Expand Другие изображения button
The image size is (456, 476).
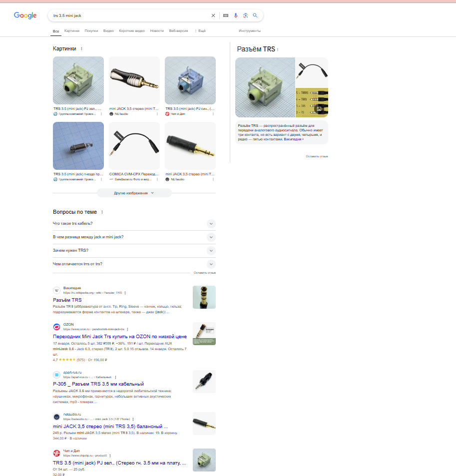(x=134, y=193)
